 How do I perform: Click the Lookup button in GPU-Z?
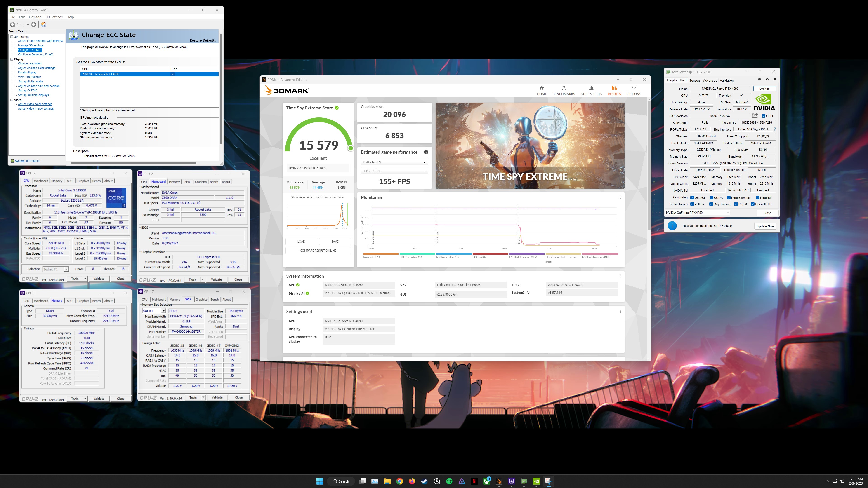(x=764, y=89)
